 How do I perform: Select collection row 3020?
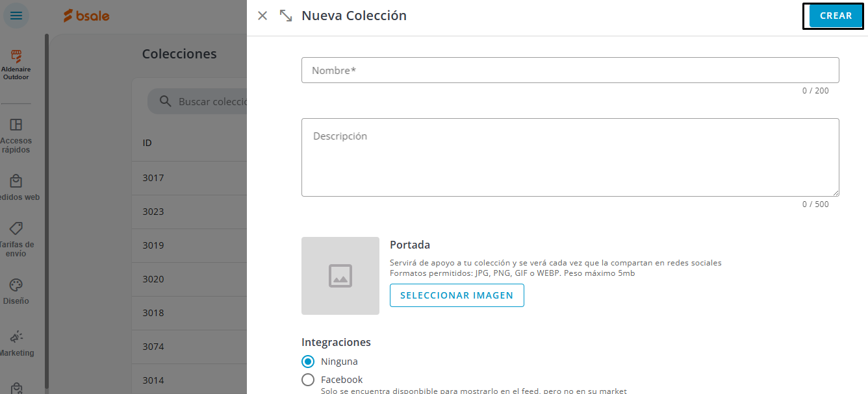[x=189, y=279]
